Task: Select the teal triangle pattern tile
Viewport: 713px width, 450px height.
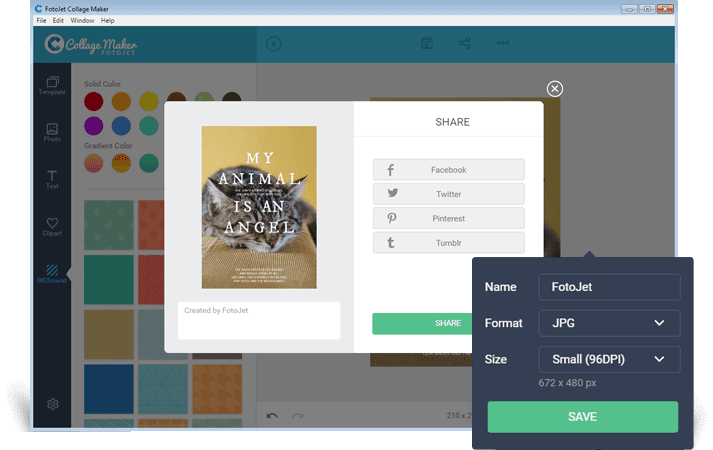Action: click(x=163, y=389)
